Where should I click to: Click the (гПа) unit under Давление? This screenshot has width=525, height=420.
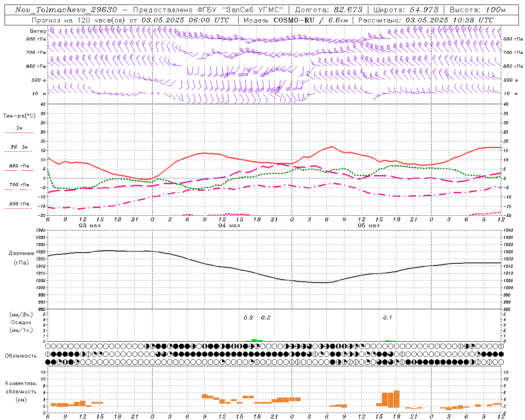click(x=21, y=263)
